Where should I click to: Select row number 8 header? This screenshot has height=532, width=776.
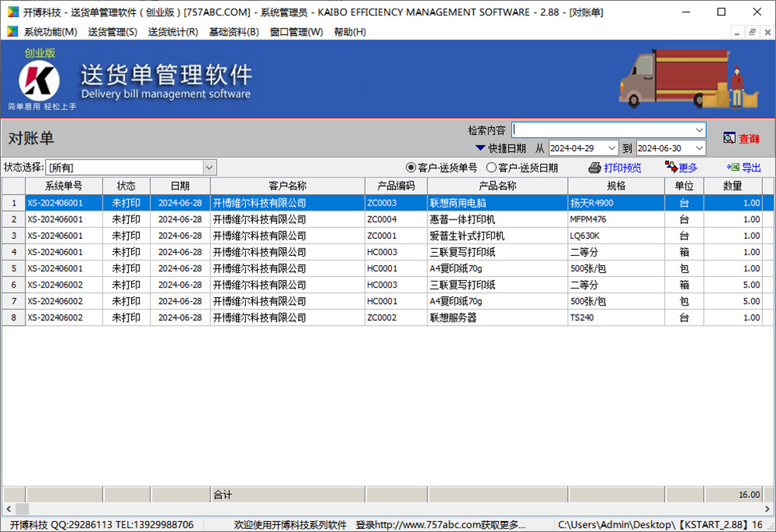tap(14, 317)
